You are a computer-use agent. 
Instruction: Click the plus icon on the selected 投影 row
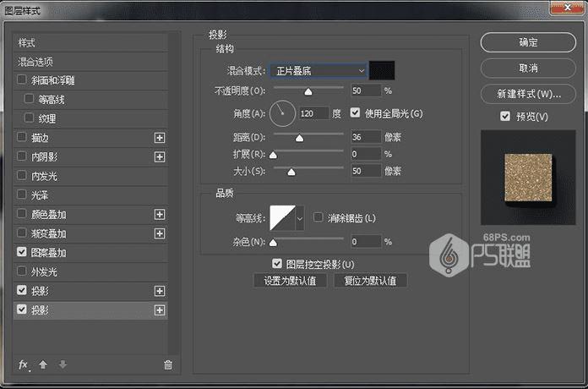click(160, 310)
